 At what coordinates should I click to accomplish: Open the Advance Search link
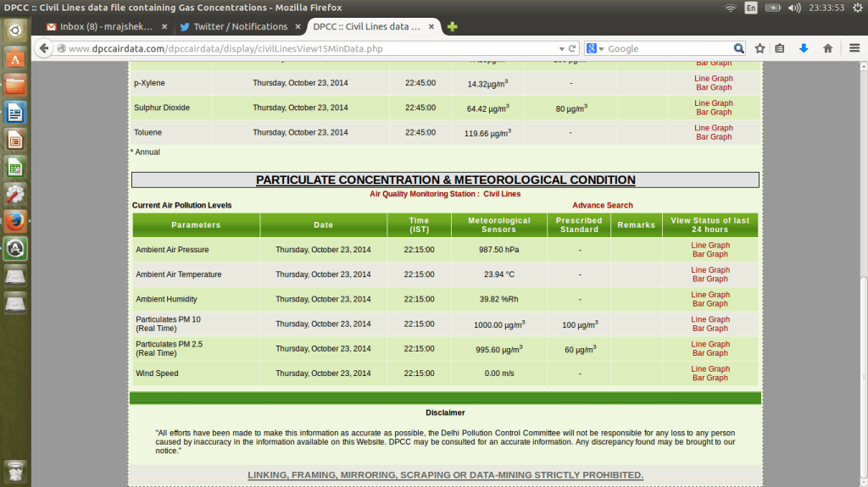coord(602,205)
